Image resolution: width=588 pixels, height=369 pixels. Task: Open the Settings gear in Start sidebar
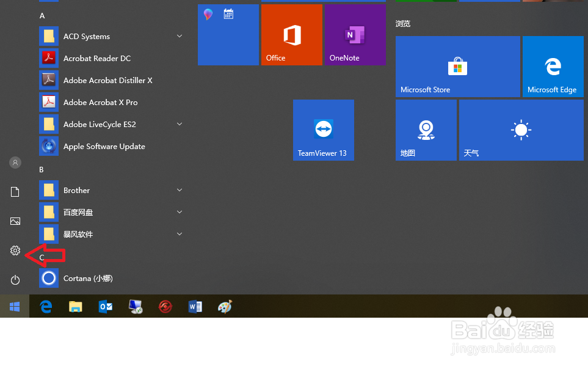(15, 250)
